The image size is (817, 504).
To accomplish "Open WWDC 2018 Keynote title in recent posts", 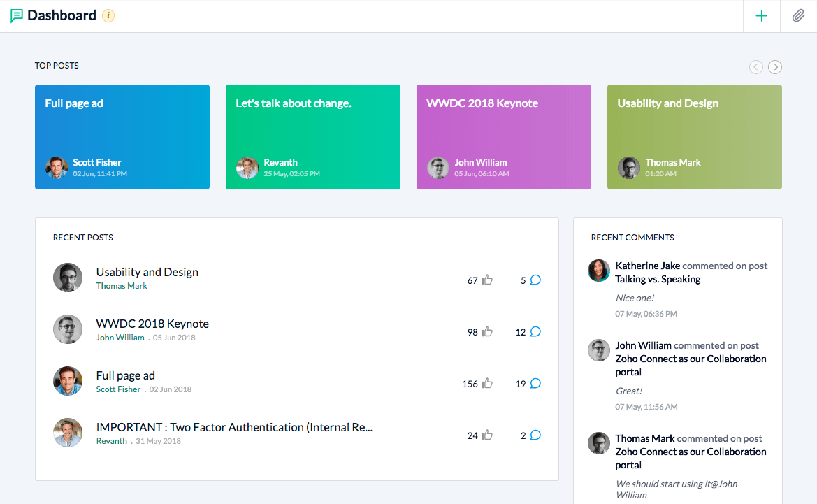I will click(152, 324).
